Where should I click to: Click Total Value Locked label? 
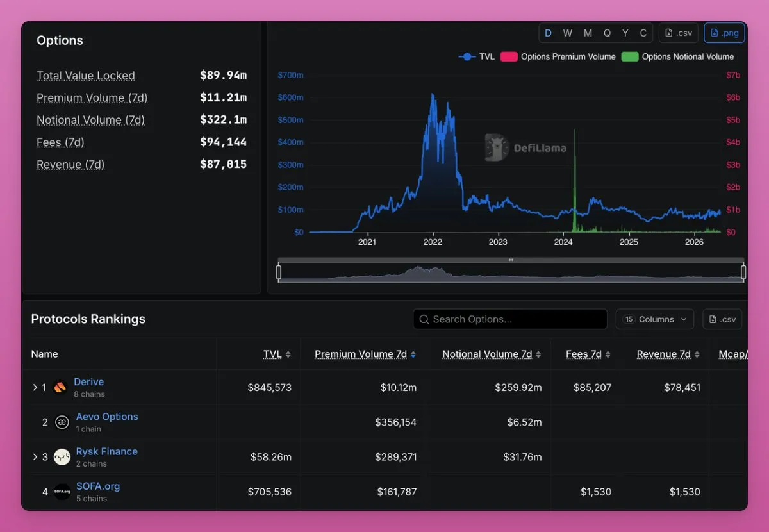(86, 76)
